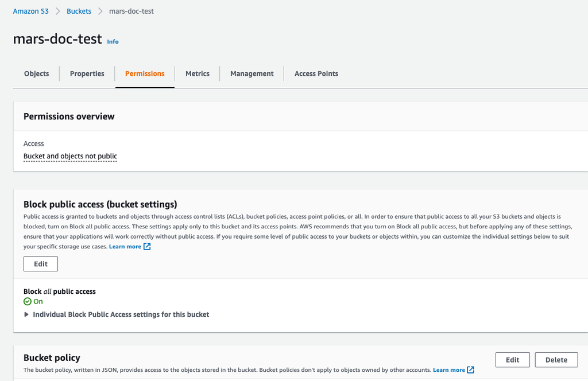Screen dimensions: 588x381
Task: Navigate to Amazon S3 via breadcrumb
Action: (30, 11)
